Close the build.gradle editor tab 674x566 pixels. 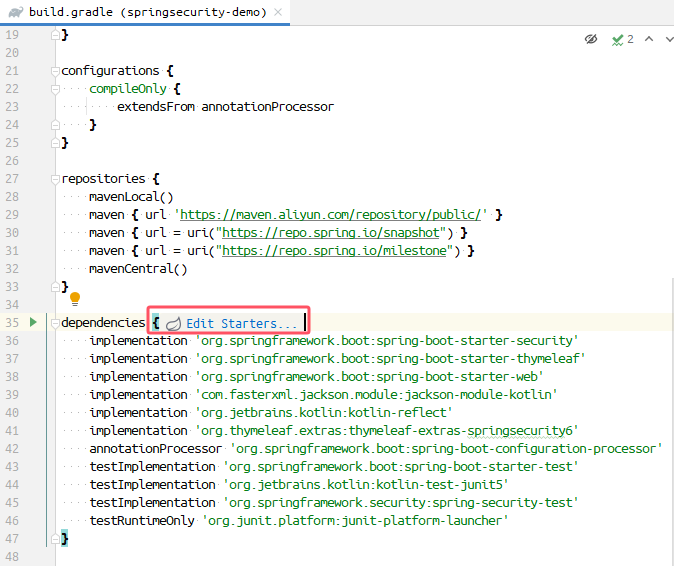278,12
